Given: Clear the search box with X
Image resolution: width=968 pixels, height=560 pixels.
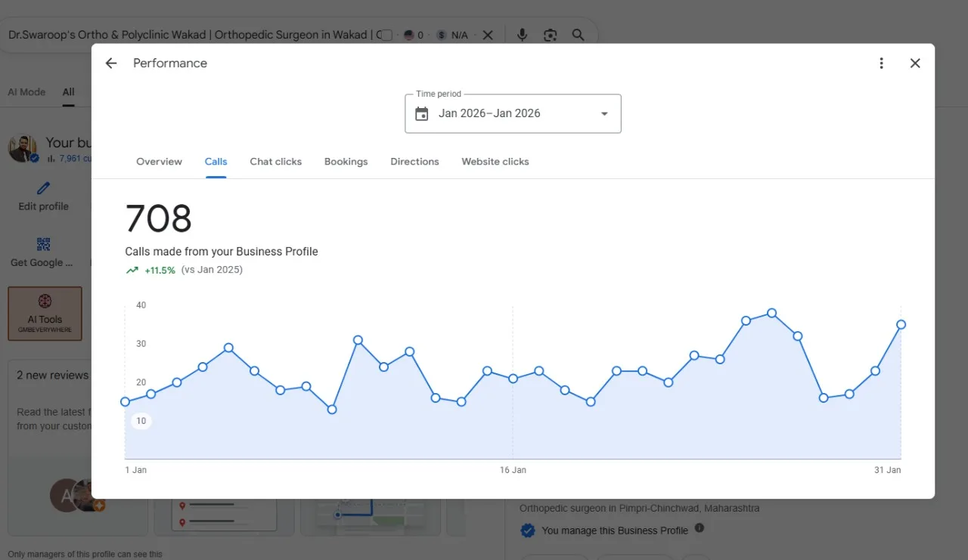Looking at the screenshot, I should point(488,35).
